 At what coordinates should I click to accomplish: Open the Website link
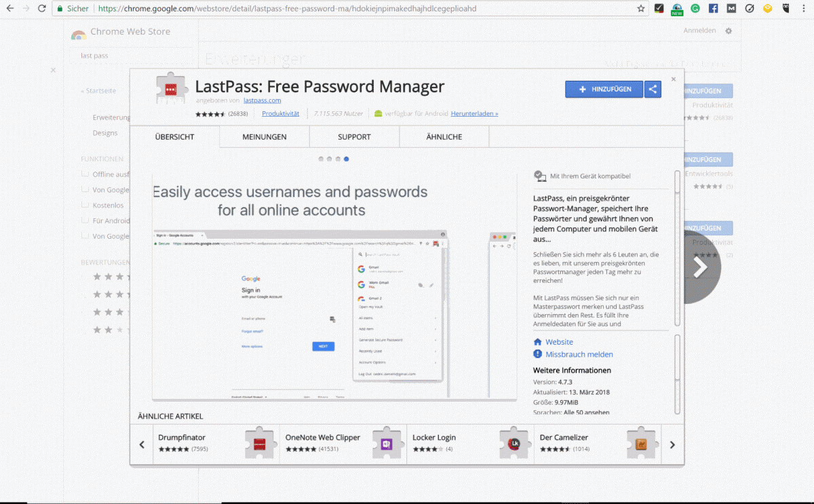coord(560,342)
